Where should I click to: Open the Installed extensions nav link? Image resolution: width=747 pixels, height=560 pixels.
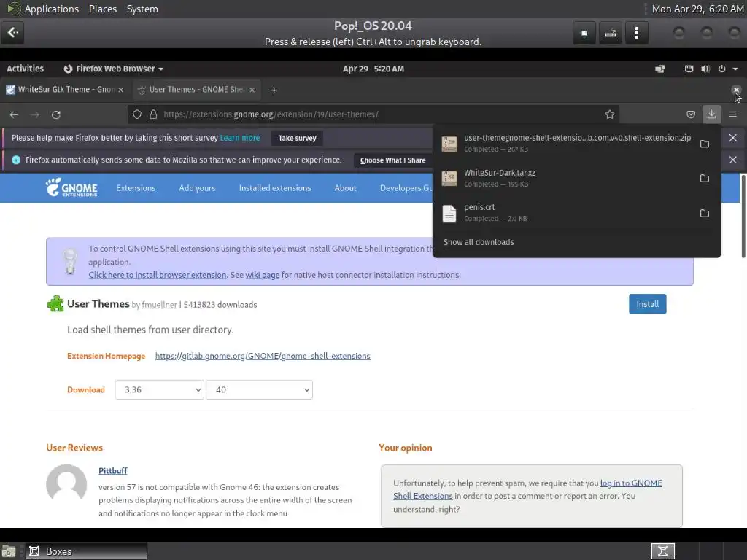275,188
